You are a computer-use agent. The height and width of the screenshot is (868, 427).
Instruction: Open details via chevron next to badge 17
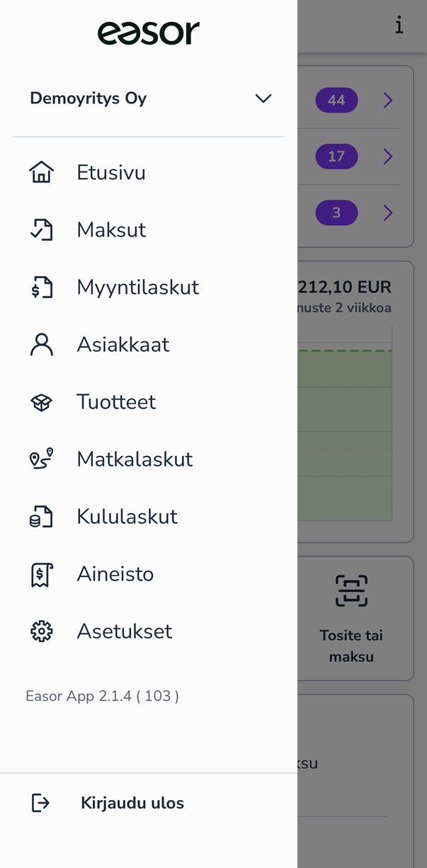pos(387,156)
